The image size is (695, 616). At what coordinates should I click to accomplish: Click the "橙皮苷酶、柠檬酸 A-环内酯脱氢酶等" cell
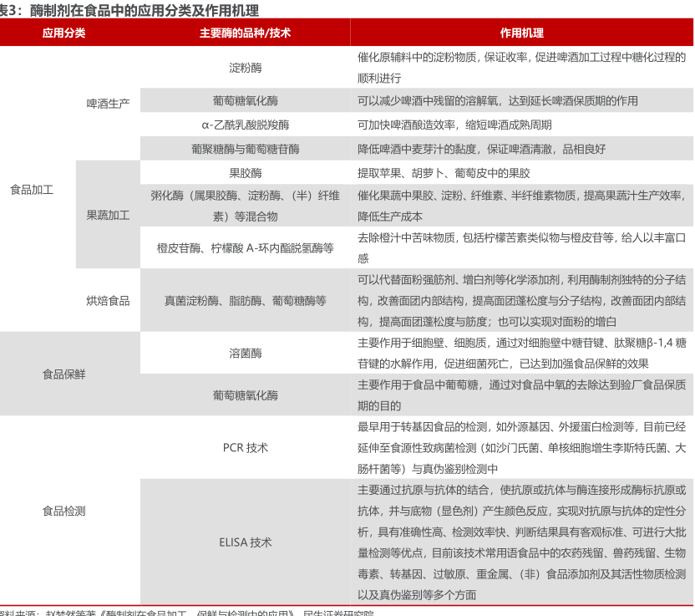[x=245, y=248]
